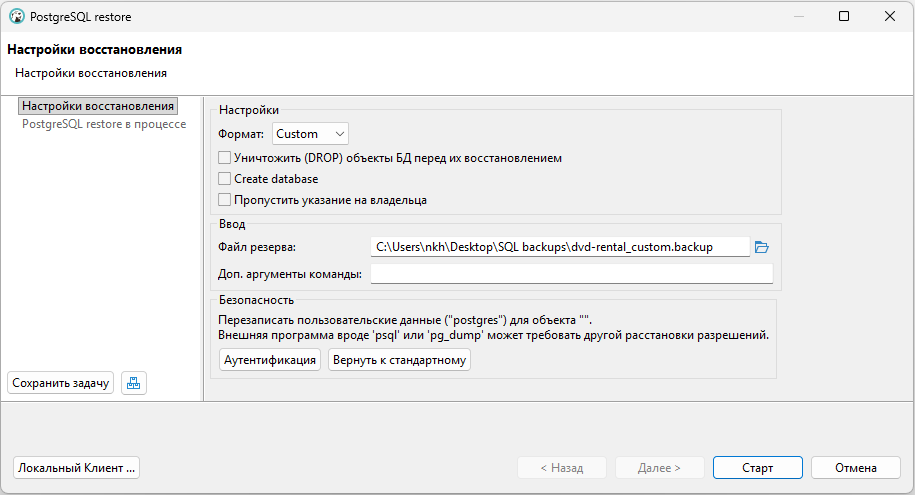Open Локальный Клиент settings button
This screenshot has height=495, width=915.
(x=76, y=468)
